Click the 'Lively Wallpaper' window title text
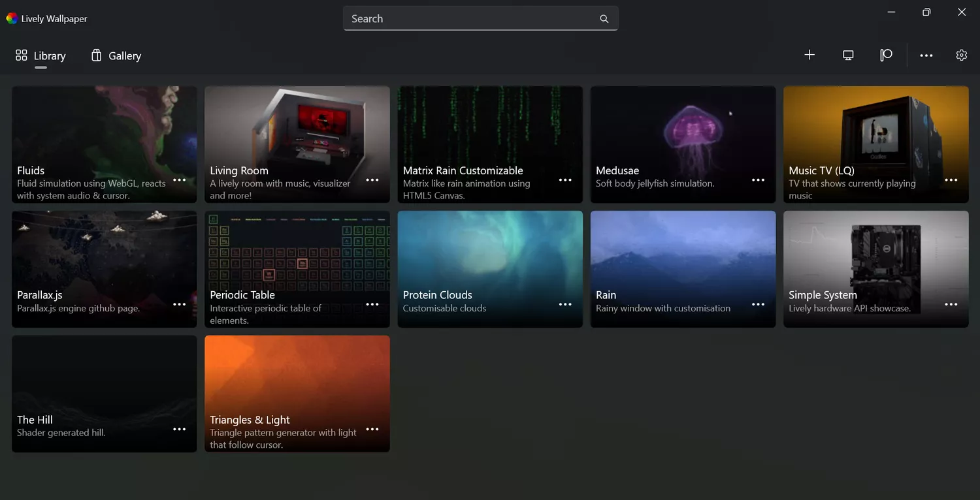This screenshot has width=980, height=500. pyautogui.click(x=54, y=19)
